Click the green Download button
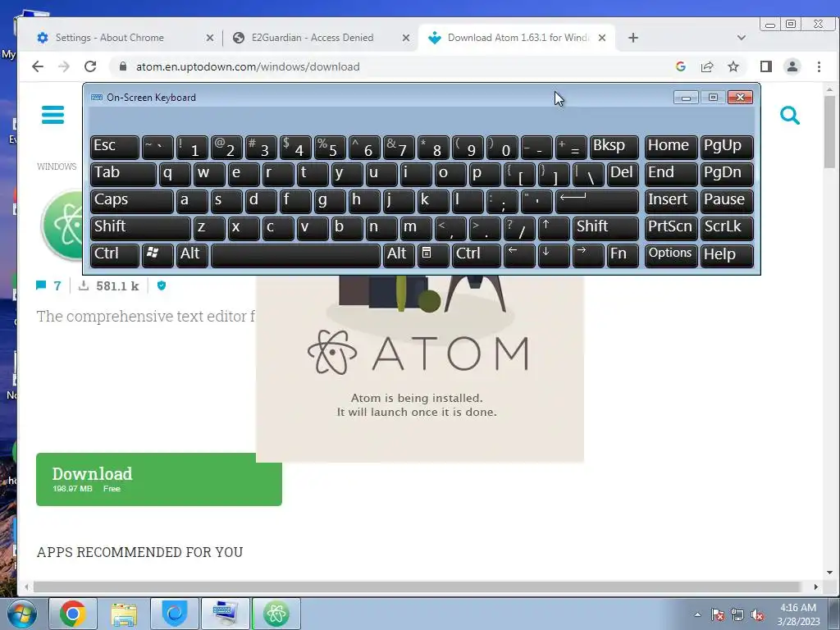Screen dimensions: 840x630 [x=159, y=479]
